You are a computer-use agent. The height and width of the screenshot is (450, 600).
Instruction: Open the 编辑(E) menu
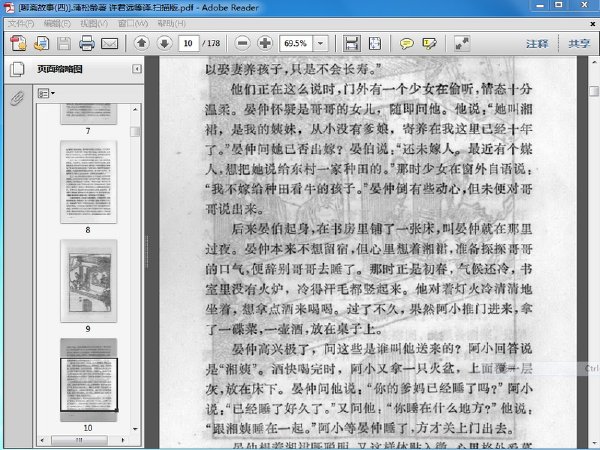click(x=57, y=24)
